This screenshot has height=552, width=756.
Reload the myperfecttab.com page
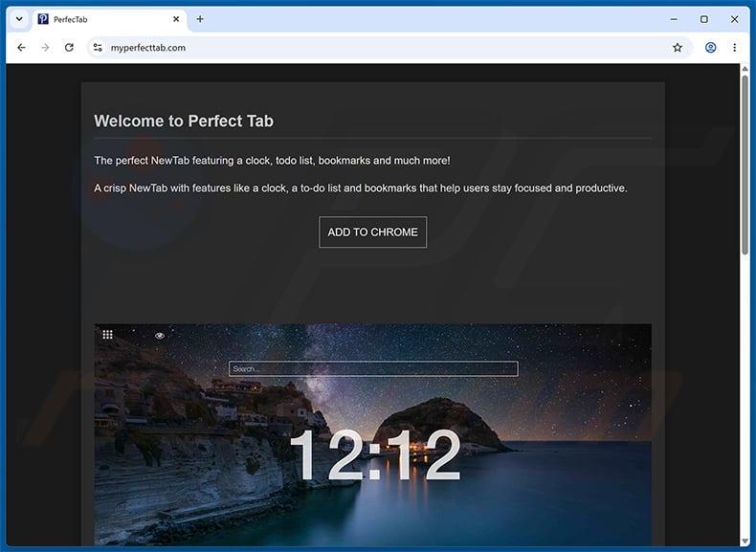point(69,47)
